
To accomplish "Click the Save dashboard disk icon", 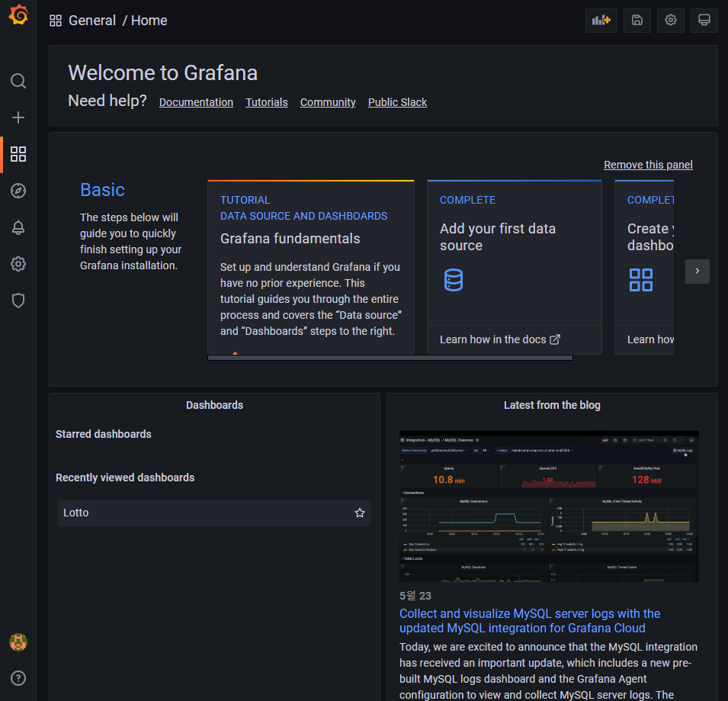I will pyautogui.click(x=637, y=20).
